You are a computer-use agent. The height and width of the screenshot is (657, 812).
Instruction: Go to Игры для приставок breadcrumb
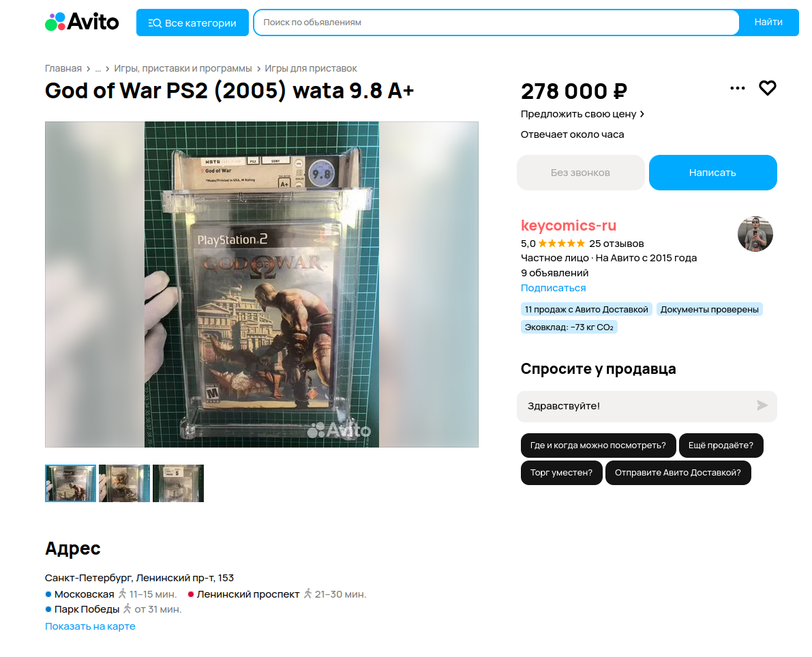point(311,68)
